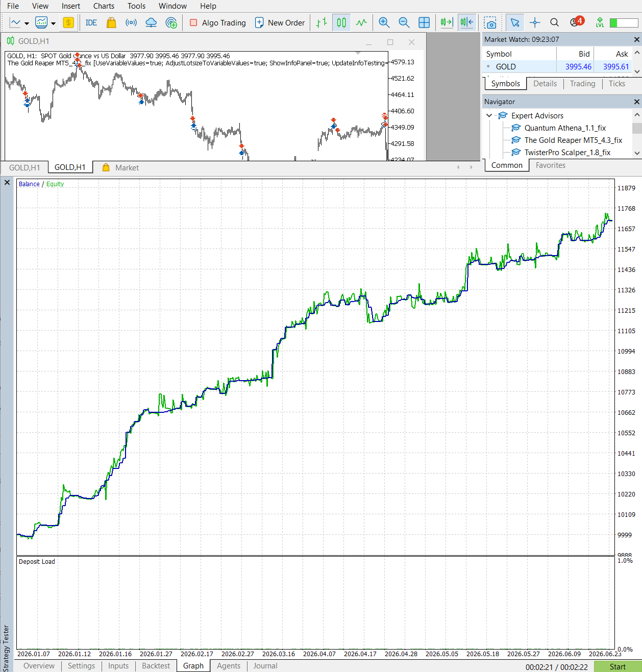Open the Market shopping bag toolbar icon
642x672 pixels.
pos(111,22)
